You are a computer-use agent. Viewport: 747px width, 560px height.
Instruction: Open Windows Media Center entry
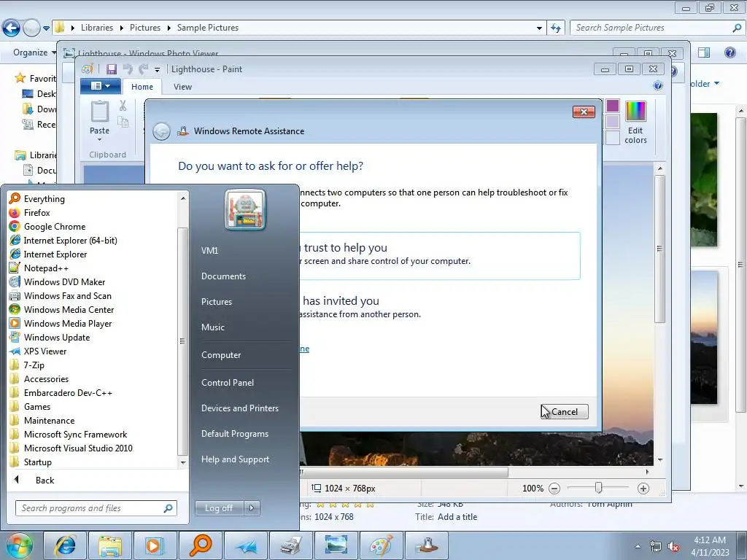[61, 309]
